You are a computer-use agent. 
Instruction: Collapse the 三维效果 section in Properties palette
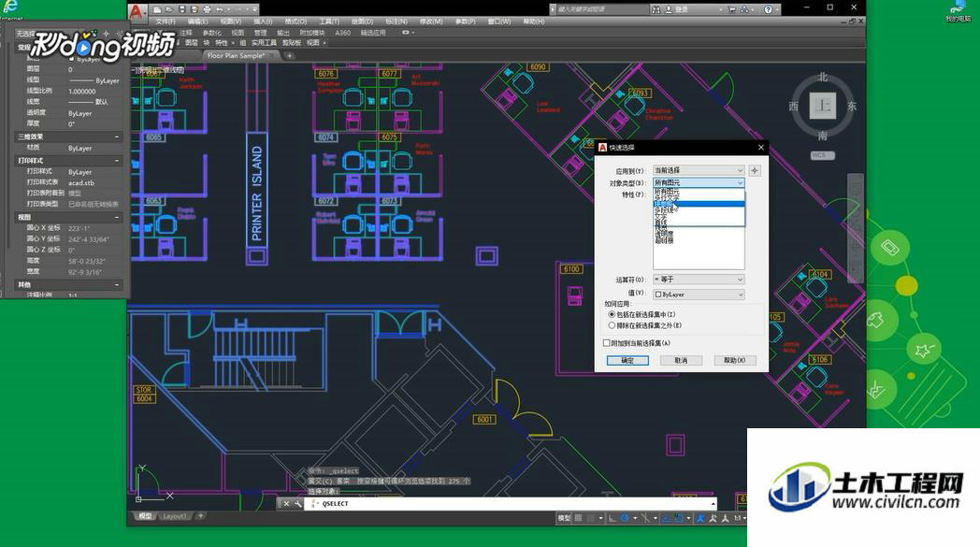click(117, 137)
